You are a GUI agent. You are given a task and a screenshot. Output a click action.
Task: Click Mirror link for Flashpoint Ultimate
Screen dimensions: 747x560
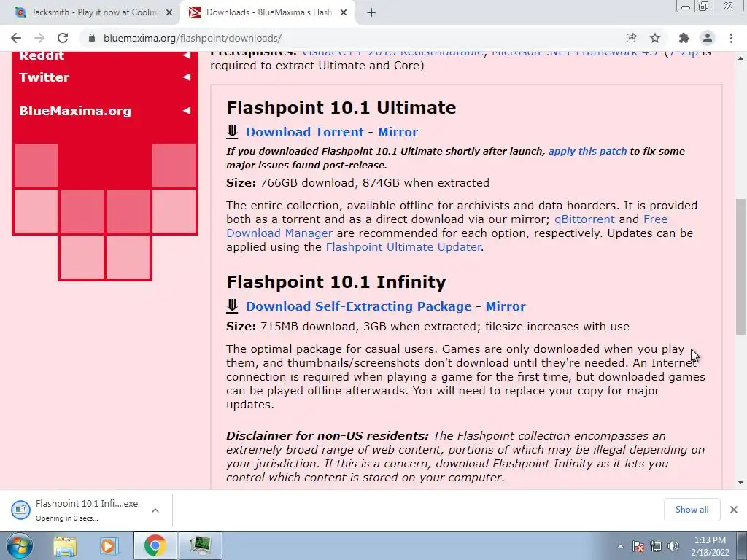pos(398,132)
